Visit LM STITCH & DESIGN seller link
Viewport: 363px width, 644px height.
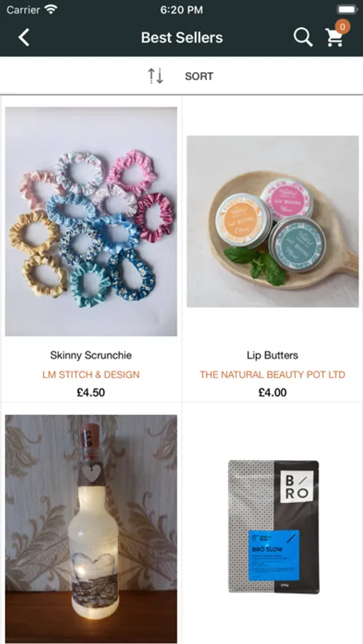91,374
